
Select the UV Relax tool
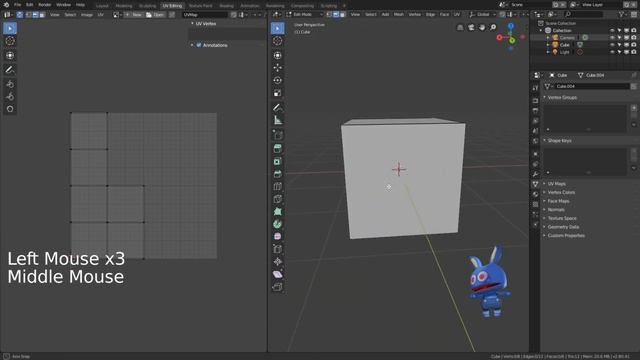(x=10, y=97)
